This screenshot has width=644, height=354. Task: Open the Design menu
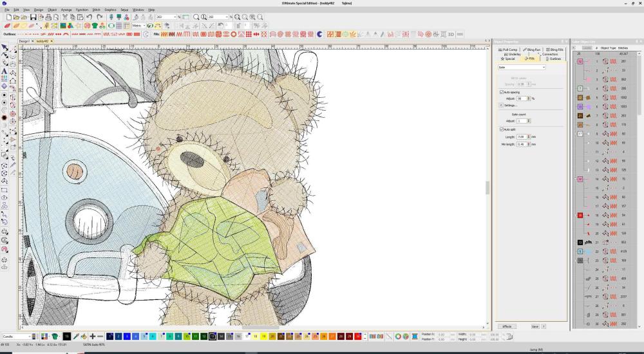38,10
